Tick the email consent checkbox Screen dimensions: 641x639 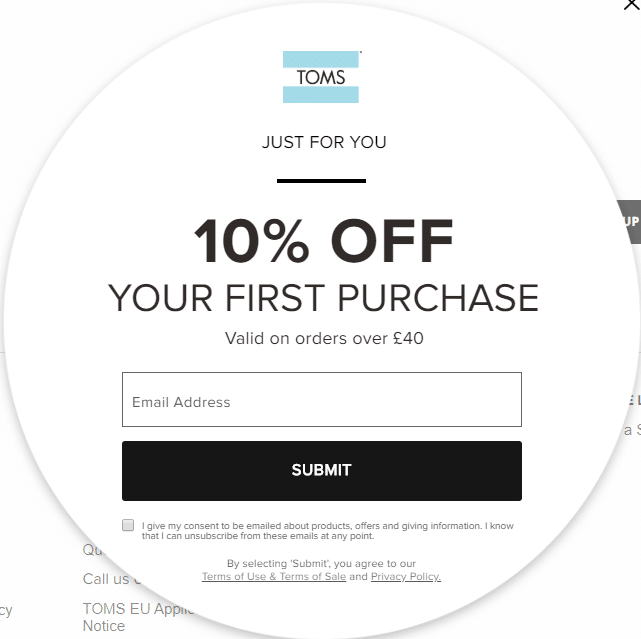point(128,525)
